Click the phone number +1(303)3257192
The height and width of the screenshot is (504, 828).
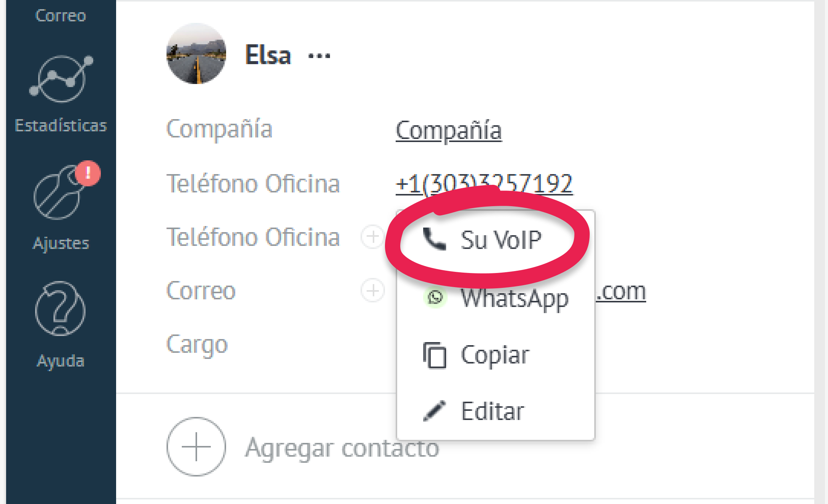(484, 184)
